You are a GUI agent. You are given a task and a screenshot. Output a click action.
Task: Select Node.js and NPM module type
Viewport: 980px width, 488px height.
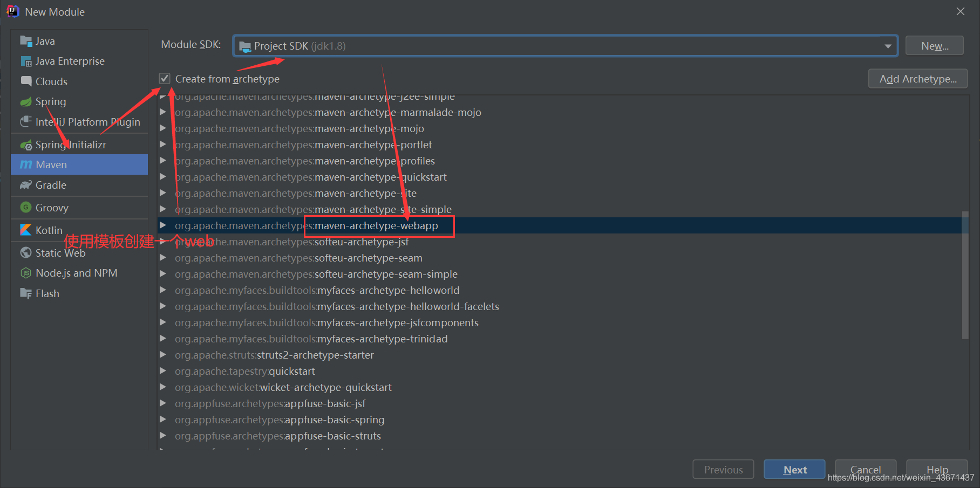[79, 273]
